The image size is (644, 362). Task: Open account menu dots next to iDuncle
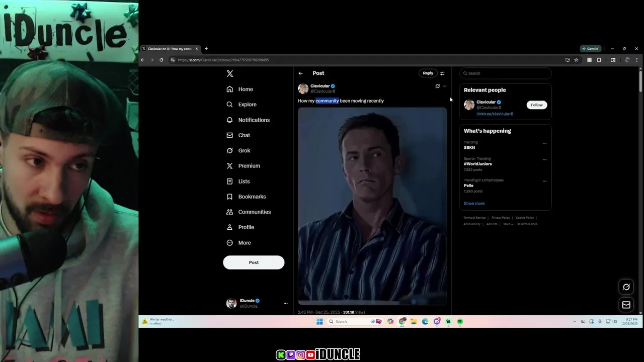[285, 303]
